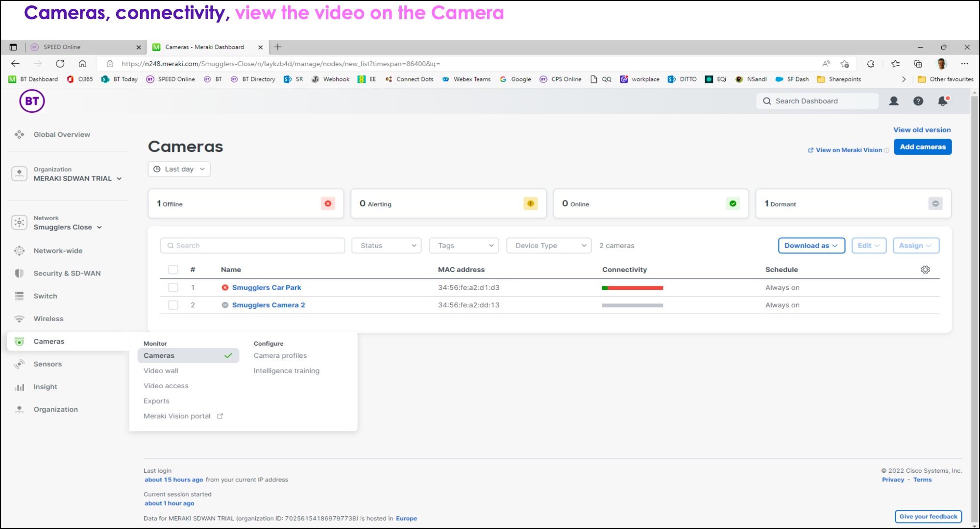
Task: Click the red offline status card icon
Action: click(x=328, y=203)
